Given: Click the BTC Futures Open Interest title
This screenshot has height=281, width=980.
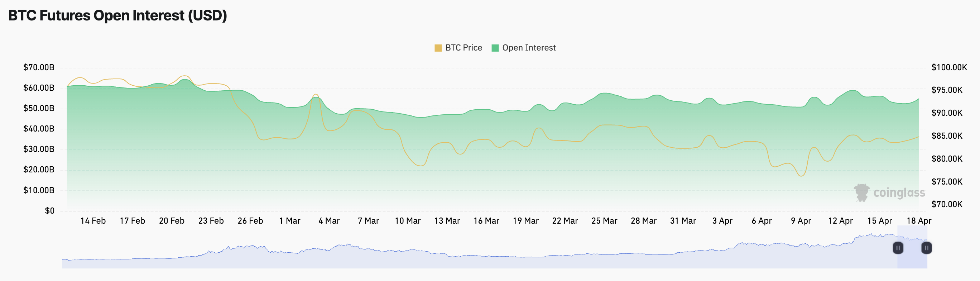Looking at the screenshot, I should [117, 16].
